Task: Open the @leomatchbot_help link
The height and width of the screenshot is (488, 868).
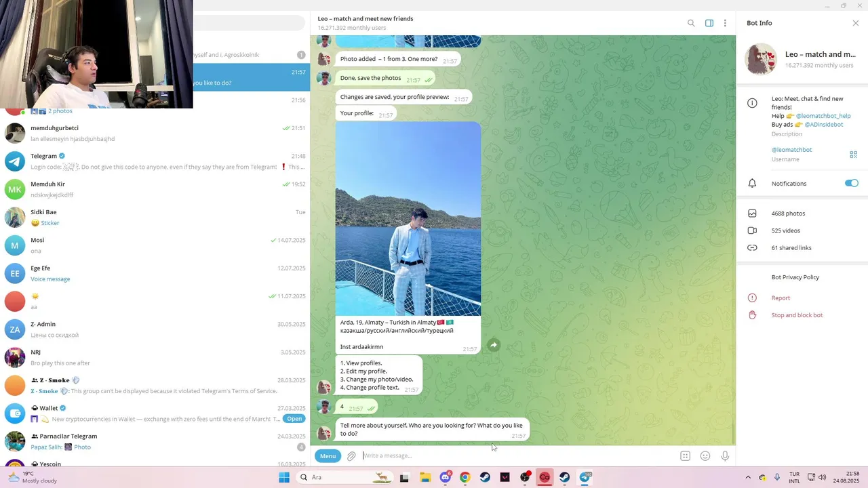Action: [x=823, y=116]
